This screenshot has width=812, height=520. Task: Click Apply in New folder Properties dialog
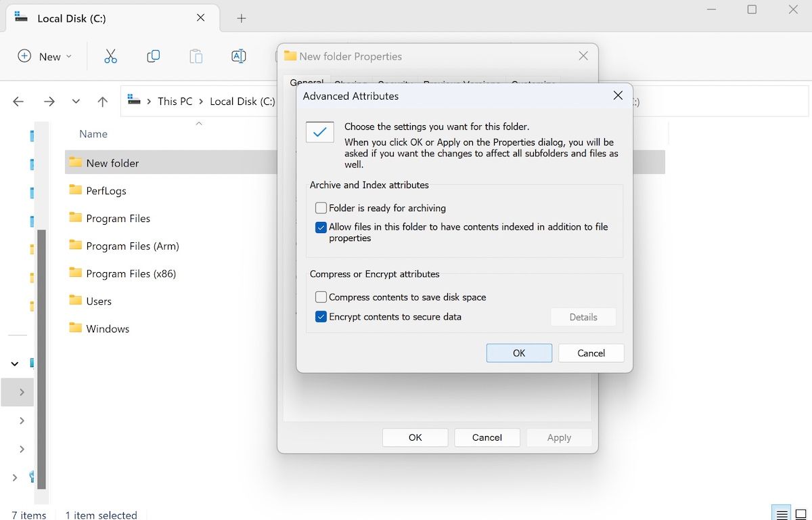point(560,437)
